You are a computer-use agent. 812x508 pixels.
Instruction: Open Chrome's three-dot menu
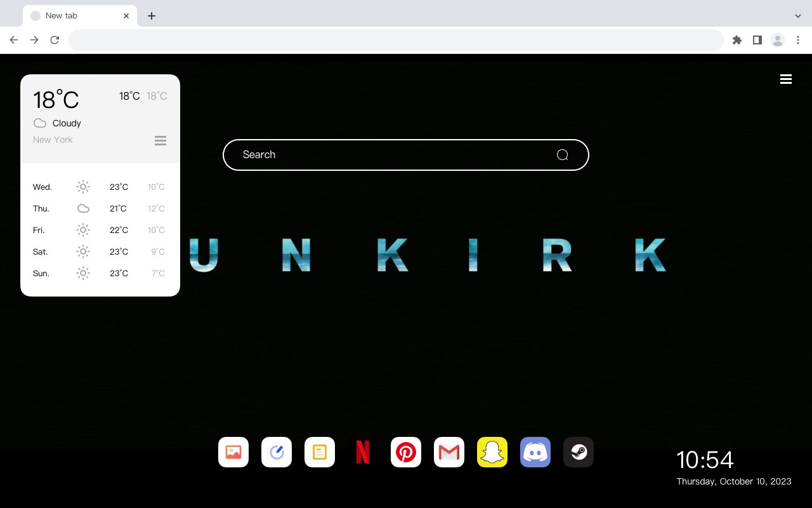798,40
